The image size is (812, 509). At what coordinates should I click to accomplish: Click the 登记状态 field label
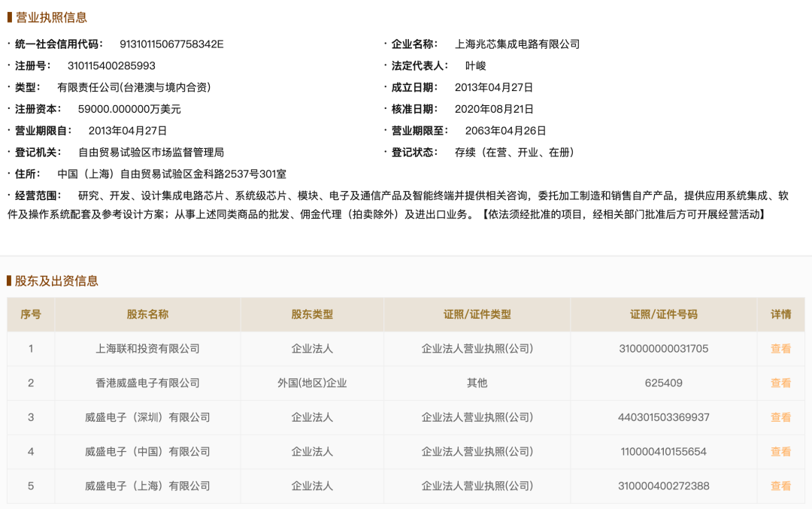pyautogui.click(x=414, y=152)
